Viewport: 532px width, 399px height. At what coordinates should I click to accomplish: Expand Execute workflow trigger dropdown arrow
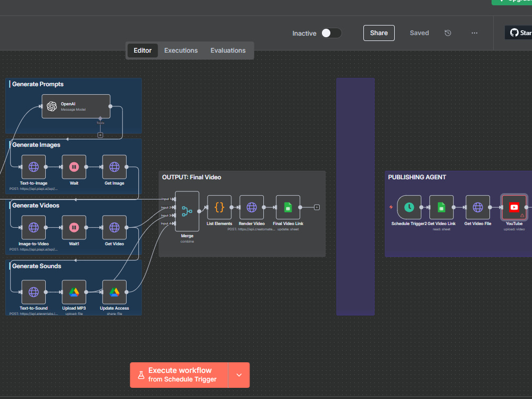[239, 375]
